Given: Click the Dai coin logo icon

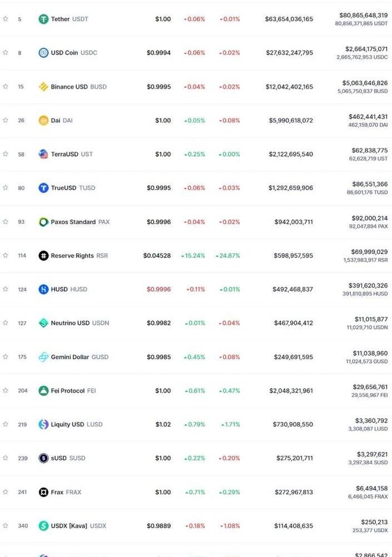Looking at the screenshot, I should pyautogui.click(x=43, y=120).
